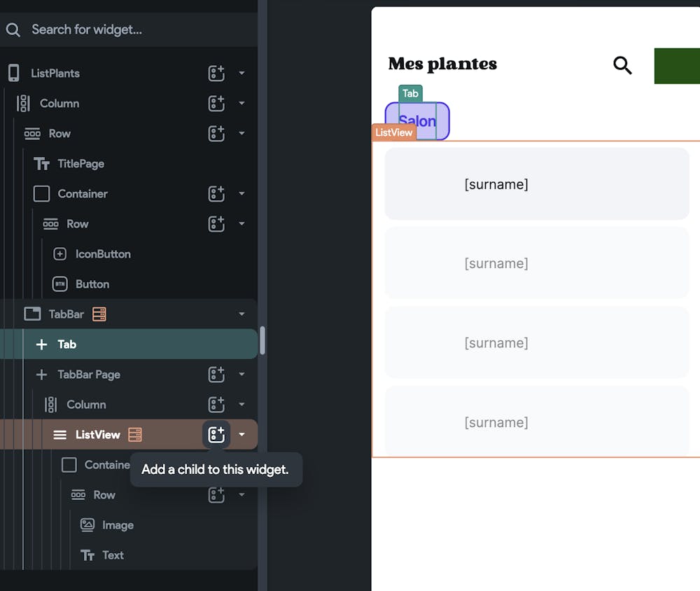Click the search magnifier icon in preview
This screenshot has width=700, height=591.
click(622, 65)
